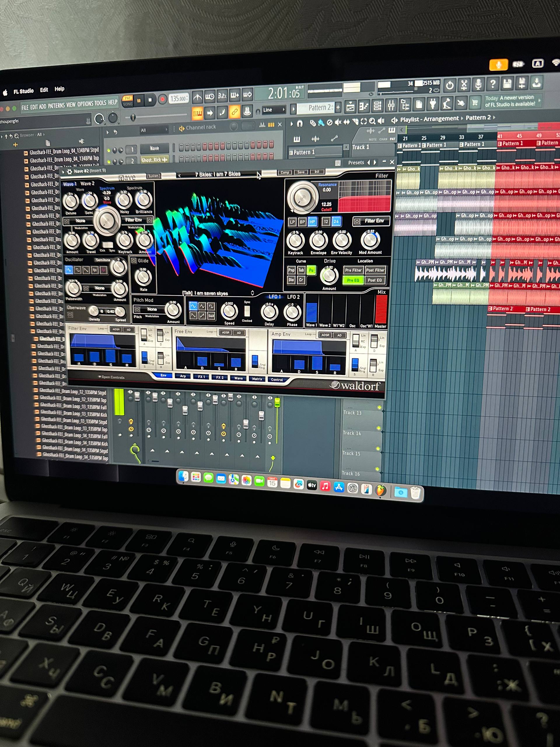Open the talk wavetable selector arrows
The image size is (560, 747).
(253, 293)
